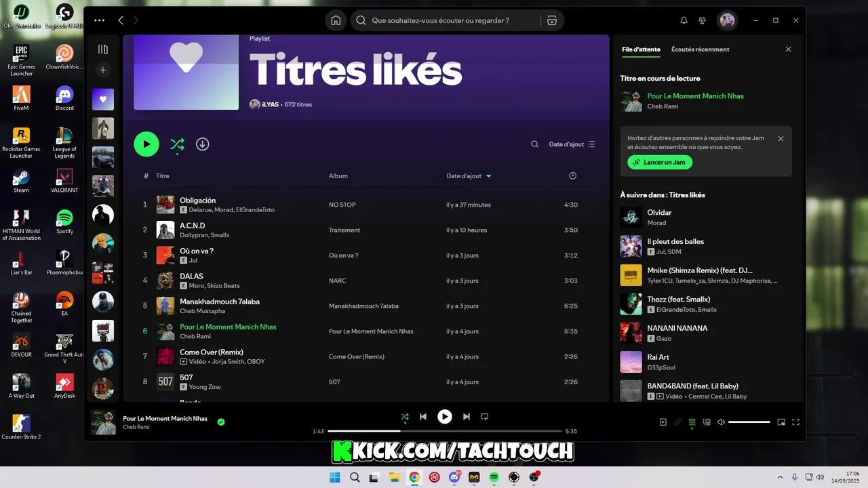This screenshot has height=488, width=868.
Task: Expand the library sidebar
Action: (103, 49)
